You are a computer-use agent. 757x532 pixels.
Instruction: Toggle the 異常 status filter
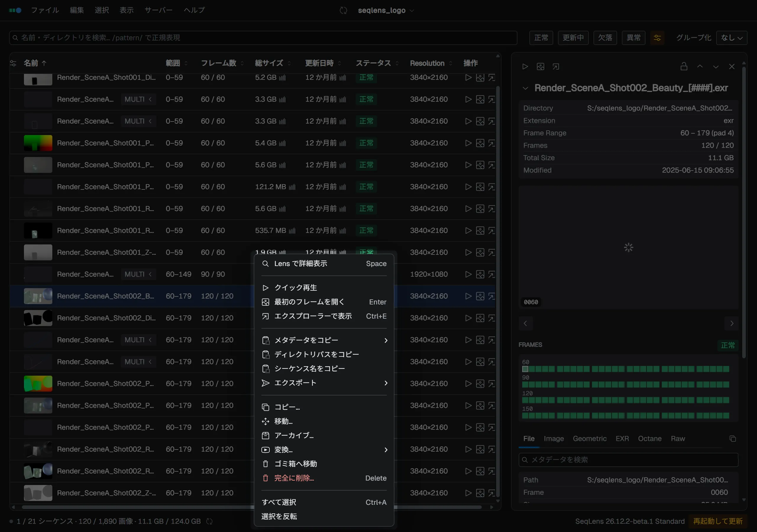(633, 38)
